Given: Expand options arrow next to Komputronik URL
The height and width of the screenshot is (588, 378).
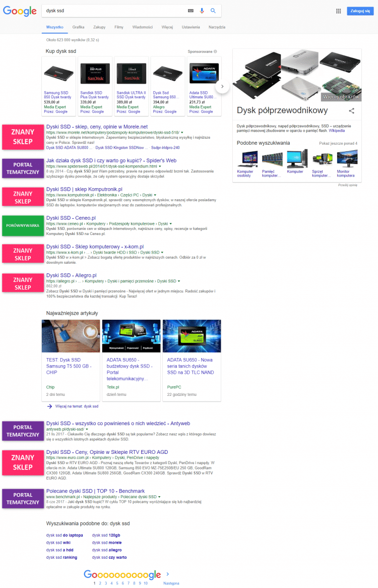Looking at the screenshot, I should pos(155,195).
